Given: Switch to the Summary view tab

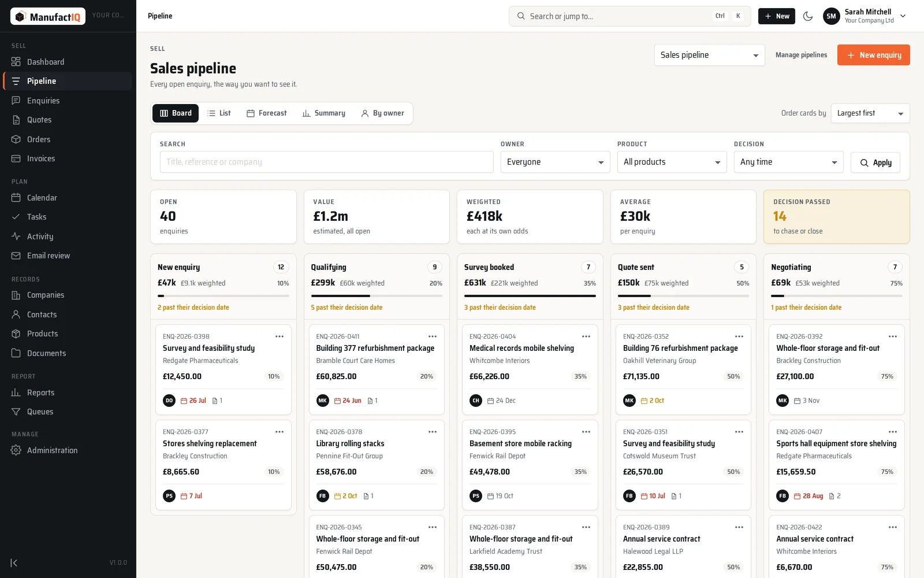Looking at the screenshot, I should pos(324,113).
